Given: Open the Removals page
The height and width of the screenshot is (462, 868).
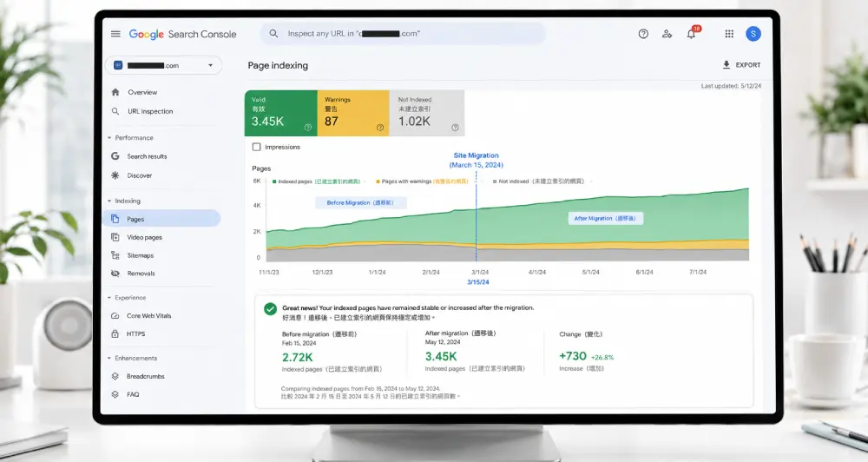Looking at the screenshot, I should click(141, 274).
